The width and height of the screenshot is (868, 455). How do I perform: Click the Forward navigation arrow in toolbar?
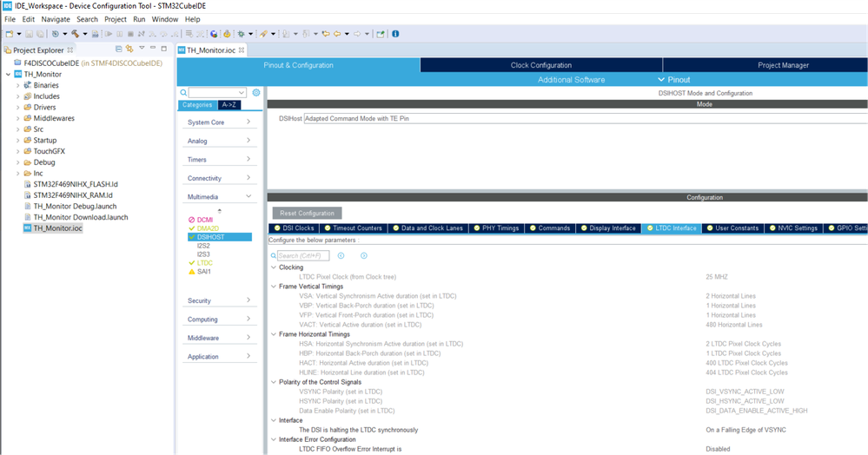357,34
